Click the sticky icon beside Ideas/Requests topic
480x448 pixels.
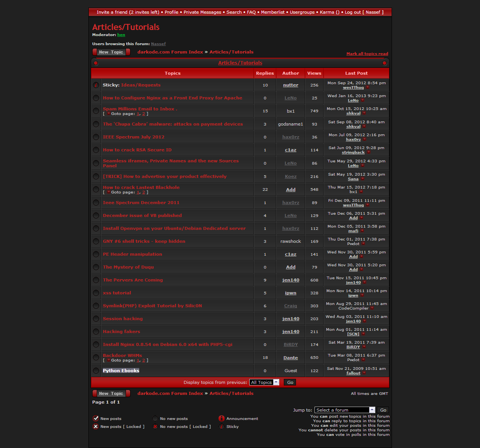pos(96,85)
